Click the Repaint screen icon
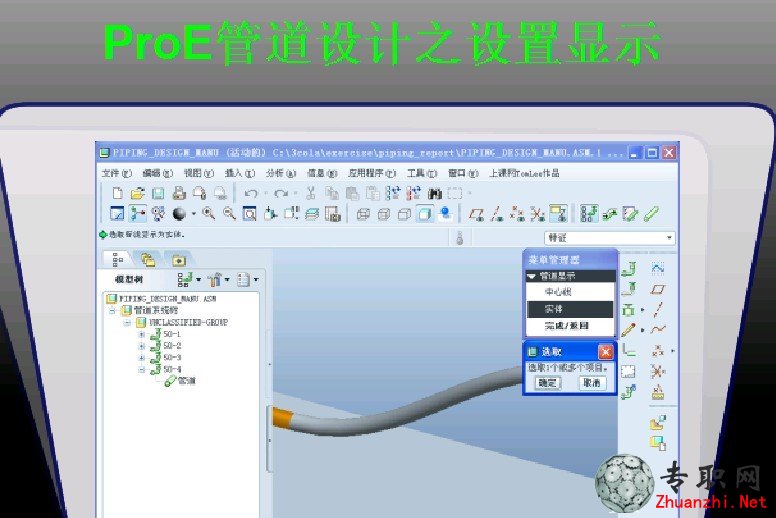776x518 pixels. pyautogui.click(x=117, y=214)
